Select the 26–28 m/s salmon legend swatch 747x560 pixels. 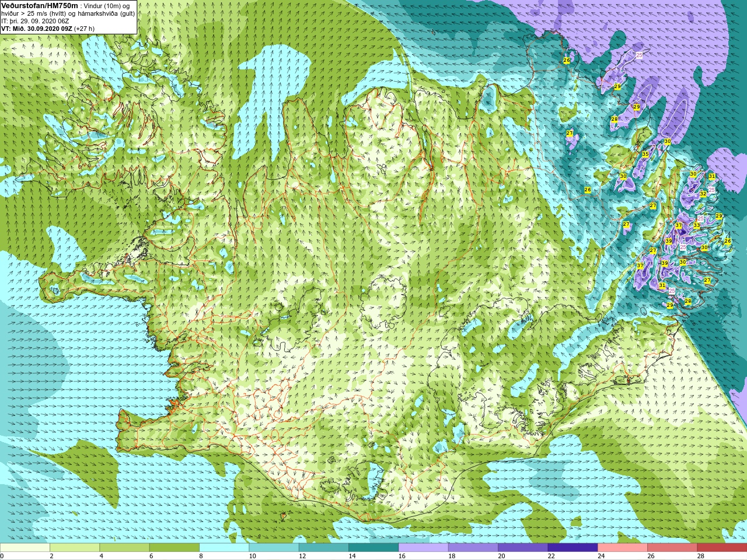pyautogui.click(x=672, y=548)
